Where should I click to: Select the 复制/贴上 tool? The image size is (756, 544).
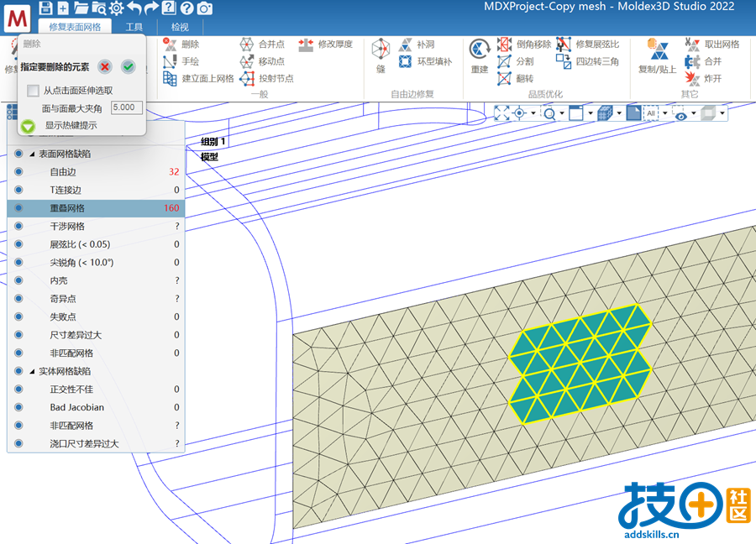pyautogui.click(x=657, y=56)
